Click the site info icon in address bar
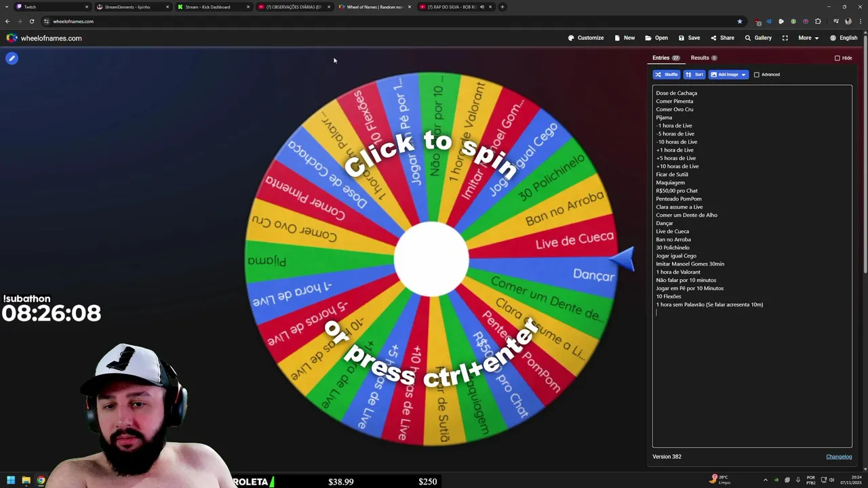868x488 pixels. pos(46,21)
